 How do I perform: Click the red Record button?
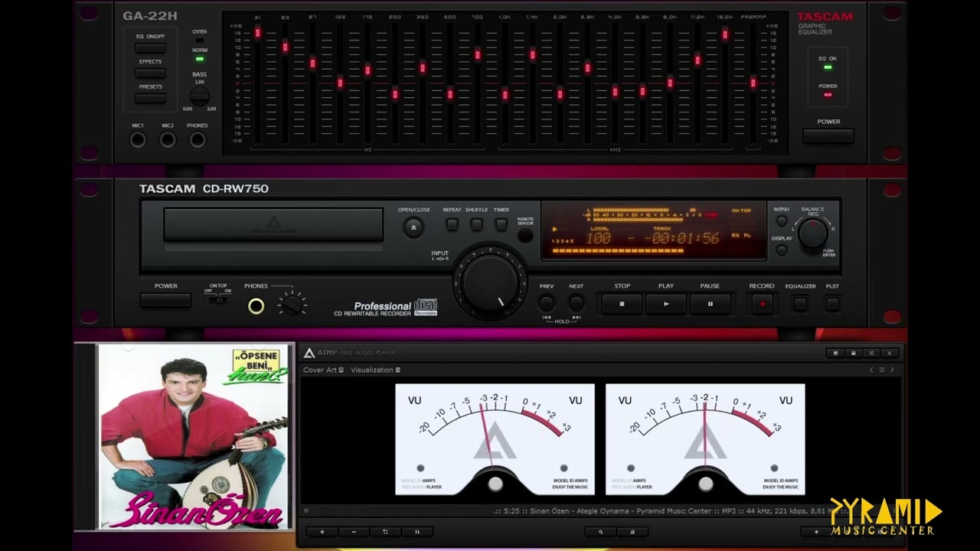(762, 304)
